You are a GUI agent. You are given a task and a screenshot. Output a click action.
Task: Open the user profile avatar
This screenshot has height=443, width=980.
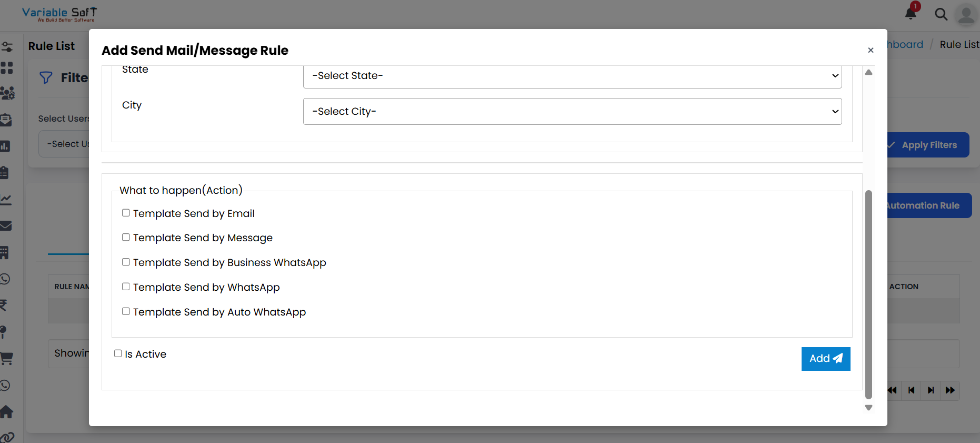(x=966, y=14)
